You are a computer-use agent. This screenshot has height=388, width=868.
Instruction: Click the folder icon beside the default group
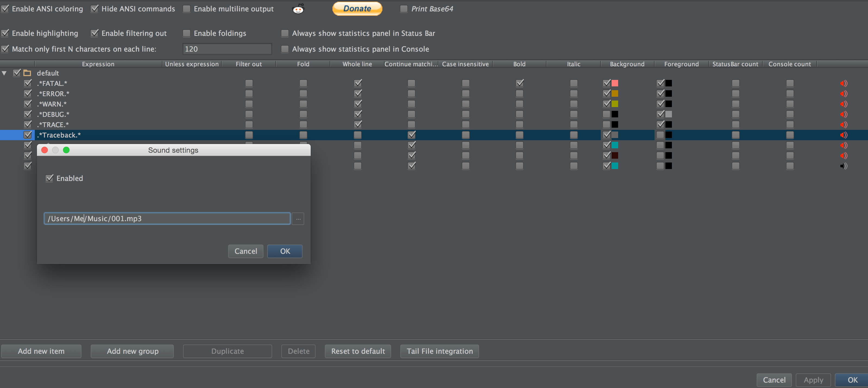coord(27,73)
